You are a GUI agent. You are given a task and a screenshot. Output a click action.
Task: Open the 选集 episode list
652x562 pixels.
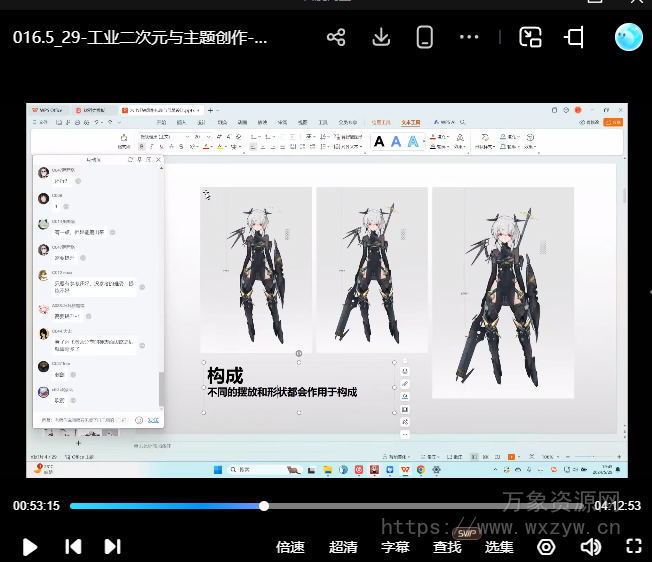pos(499,547)
